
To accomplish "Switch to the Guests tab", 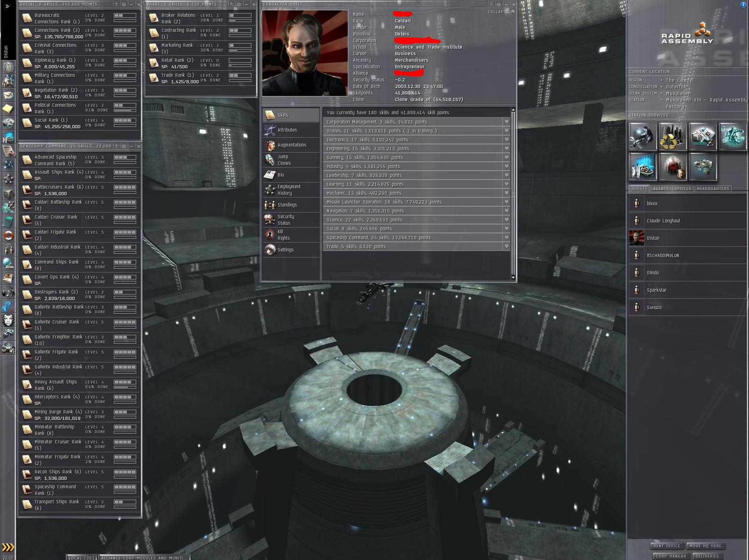I will click(x=639, y=189).
